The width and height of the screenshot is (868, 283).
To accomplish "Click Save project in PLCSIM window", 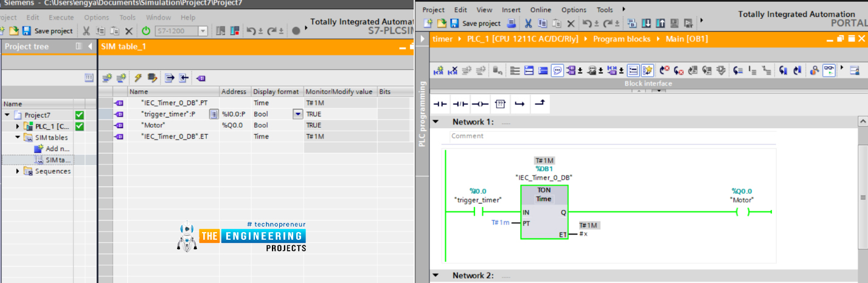I will (48, 31).
